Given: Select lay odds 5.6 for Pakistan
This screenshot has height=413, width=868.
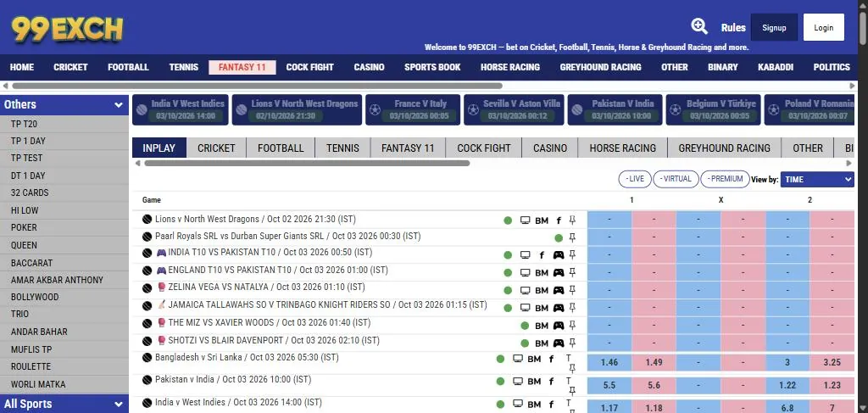Looking at the screenshot, I should point(654,385).
